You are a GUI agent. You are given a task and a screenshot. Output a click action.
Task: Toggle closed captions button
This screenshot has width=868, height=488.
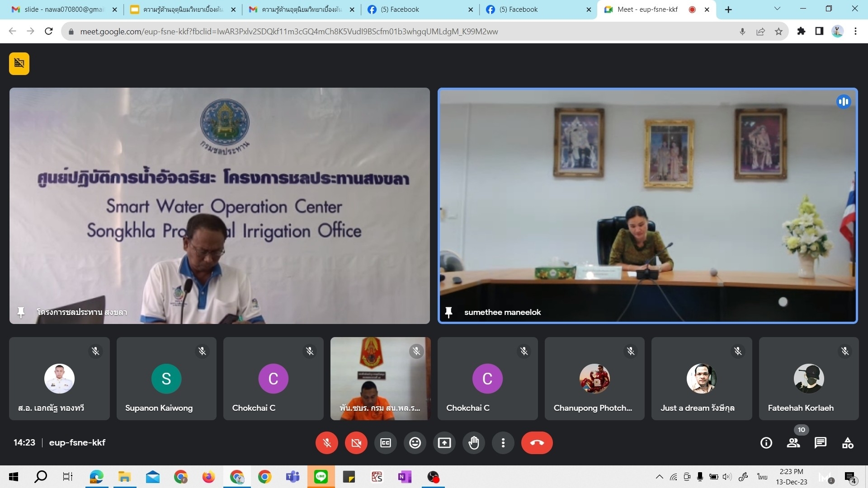point(386,443)
